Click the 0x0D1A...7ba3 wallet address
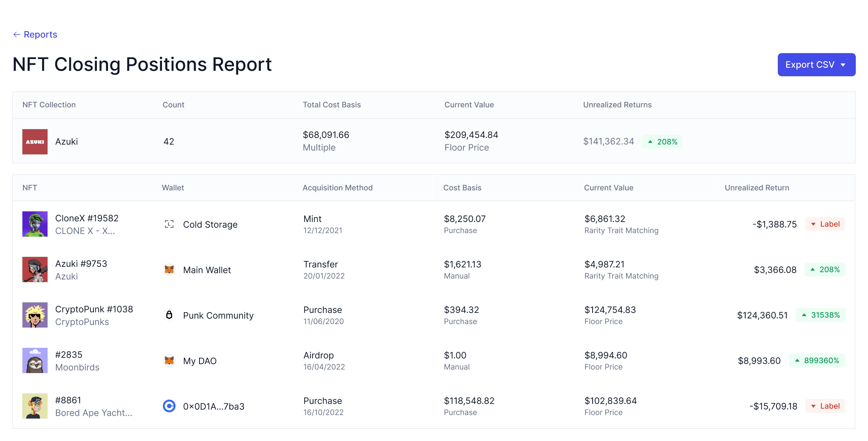868x441 pixels. tap(214, 406)
